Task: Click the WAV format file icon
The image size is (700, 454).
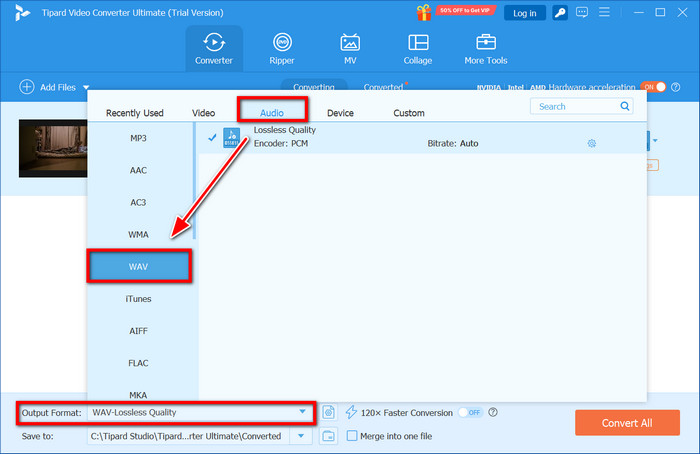Action: coord(231,137)
